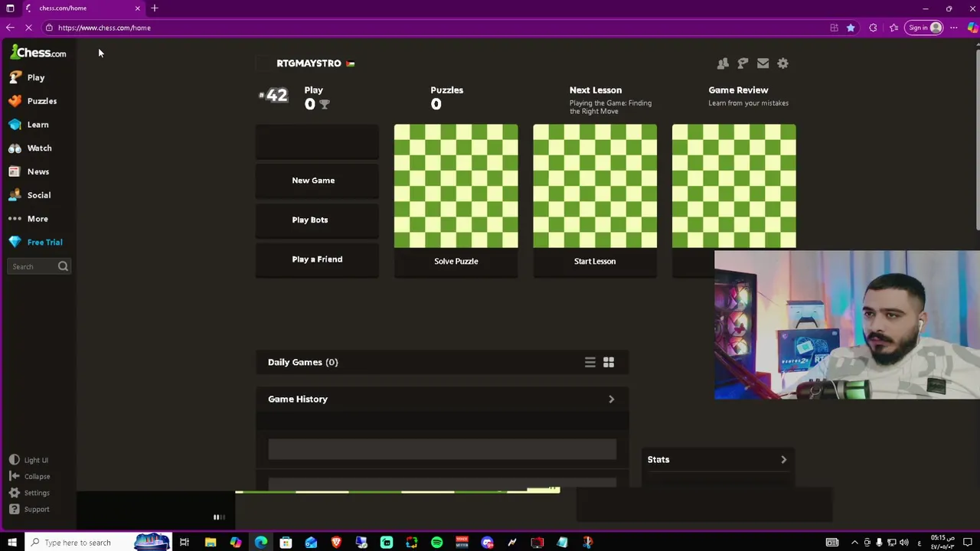Switch Daily Games to list view
Screen dimensions: 980x551
coord(590,362)
